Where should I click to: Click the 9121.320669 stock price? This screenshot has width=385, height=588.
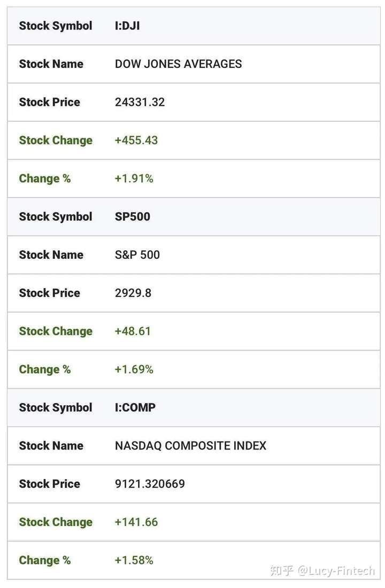click(x=150, y=484)
